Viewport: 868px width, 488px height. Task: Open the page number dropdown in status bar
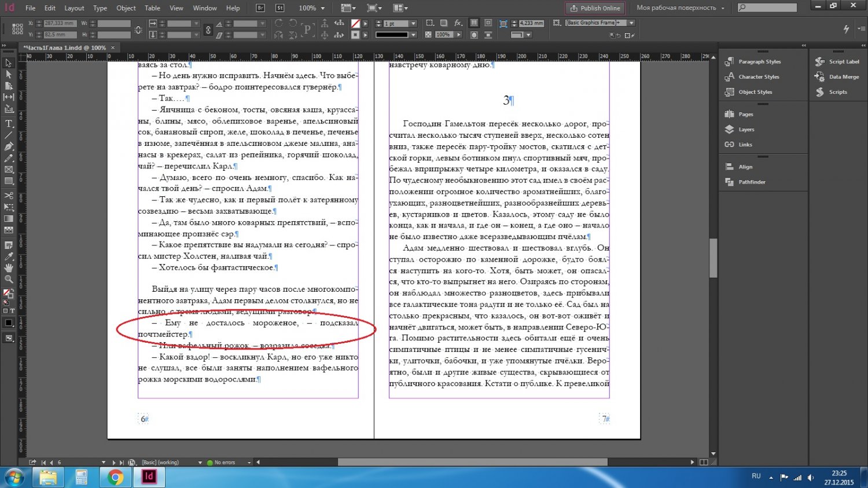pos(104,463)
